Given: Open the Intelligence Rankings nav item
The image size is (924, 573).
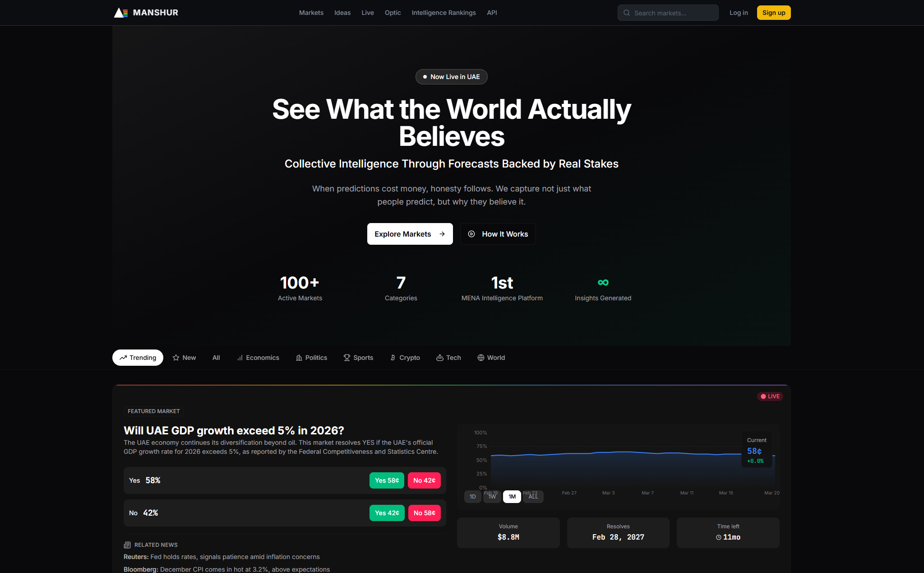Looking at the screenshot, I should pyautogui.click(x=444, y=13).
